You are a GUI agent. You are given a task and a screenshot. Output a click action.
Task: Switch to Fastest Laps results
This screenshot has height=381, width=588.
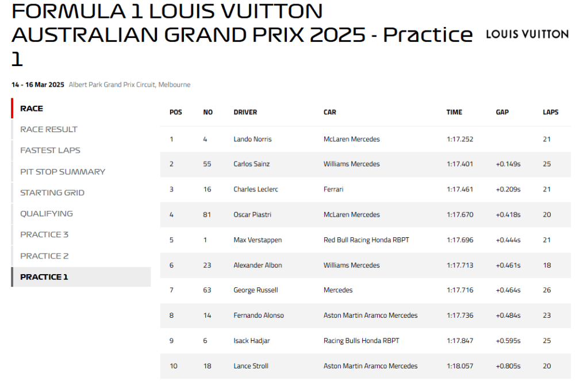tap(50, 151)
